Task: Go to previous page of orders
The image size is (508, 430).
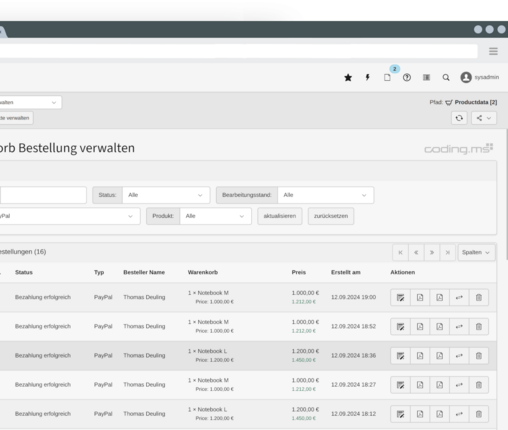Action: pos(416,252)
